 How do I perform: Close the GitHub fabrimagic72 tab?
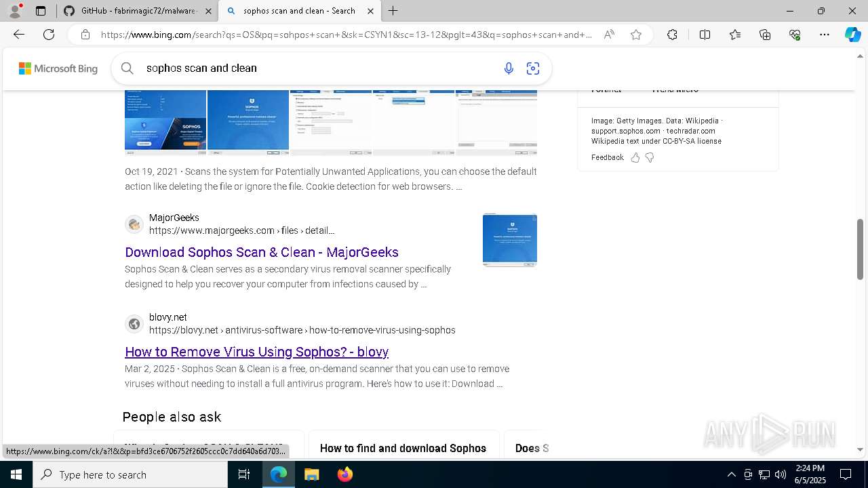(208, 11)
